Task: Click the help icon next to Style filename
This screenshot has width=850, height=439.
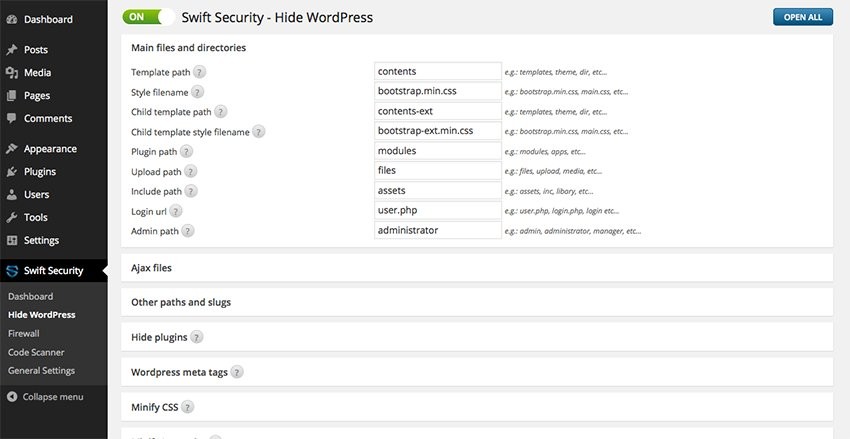Action: 198,92
